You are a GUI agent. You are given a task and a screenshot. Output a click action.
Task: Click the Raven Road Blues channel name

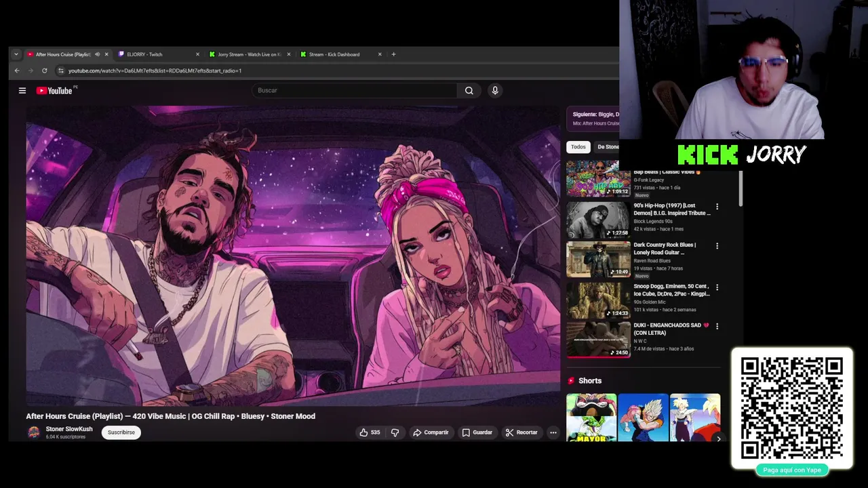652,261
